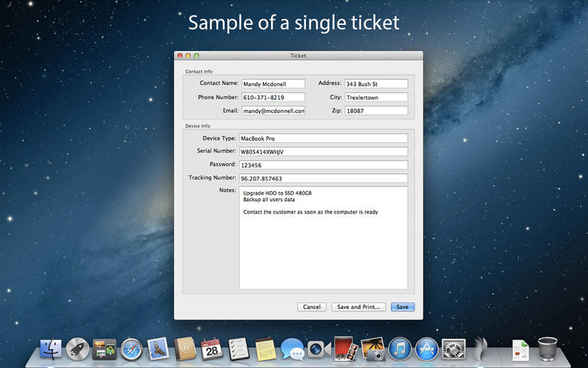588x368 pixels.
Task: Open System Preferences from dock
Action: [453, 349]
